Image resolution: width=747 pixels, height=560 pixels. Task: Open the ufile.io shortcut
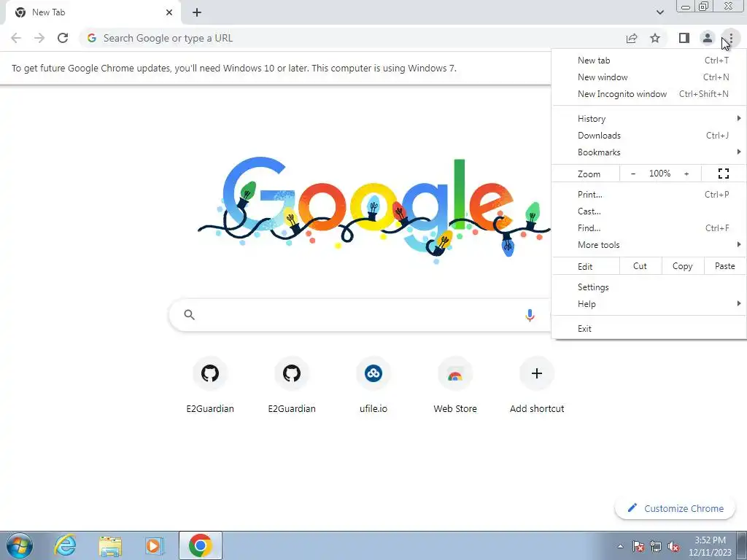(373, 386)
